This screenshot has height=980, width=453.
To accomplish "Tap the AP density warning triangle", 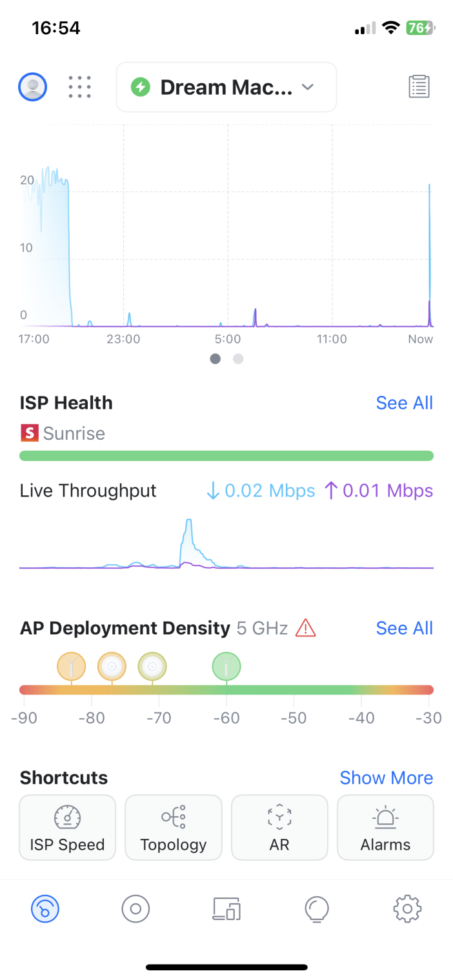I will tap(305, 628).
